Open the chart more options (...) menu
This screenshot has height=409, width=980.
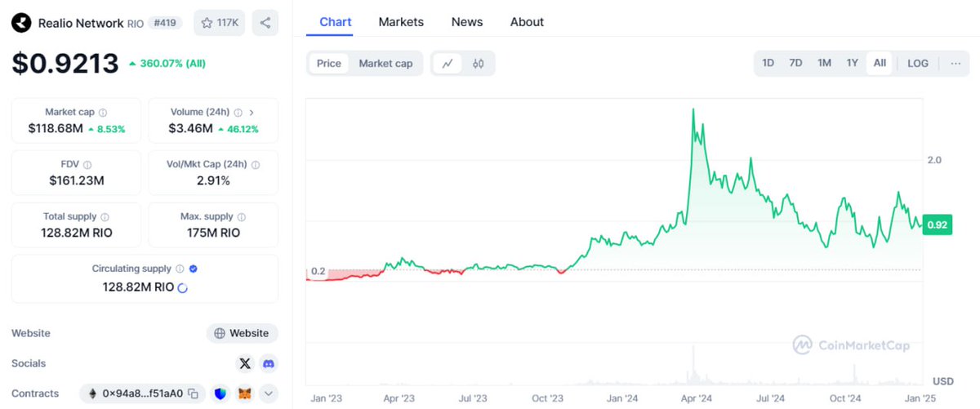click(x=955, y=63)
